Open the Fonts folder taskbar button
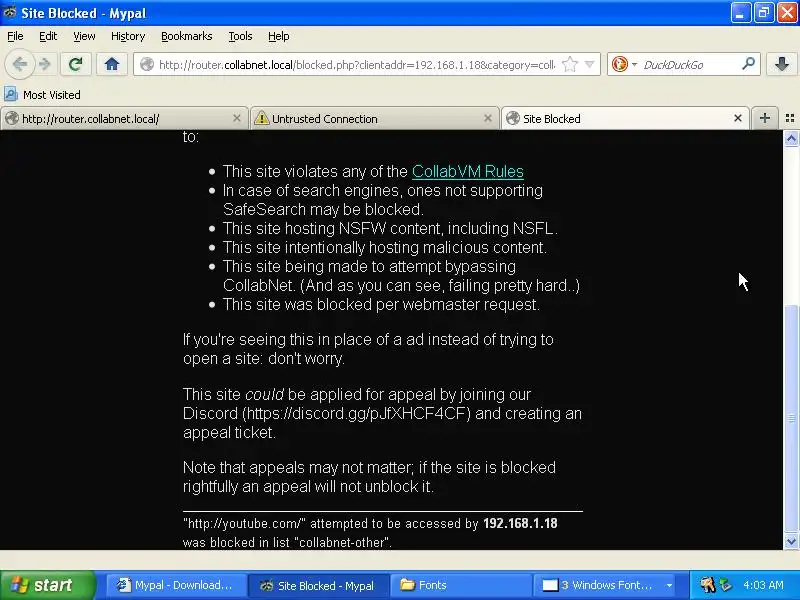 pos(461,585)
